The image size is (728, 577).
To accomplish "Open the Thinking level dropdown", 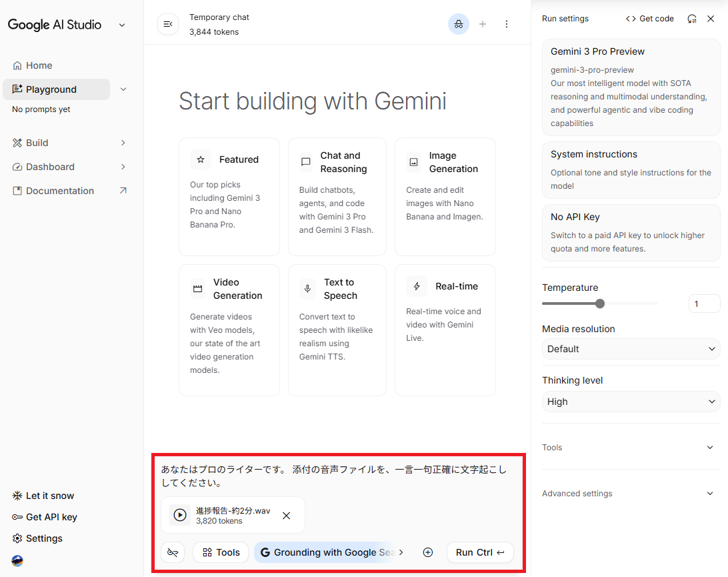I will 631,402.
